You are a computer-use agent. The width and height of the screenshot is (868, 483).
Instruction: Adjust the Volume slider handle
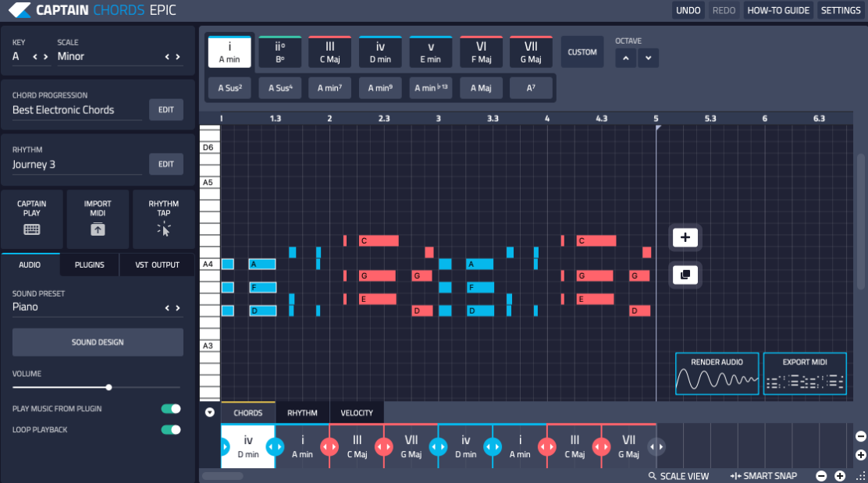pos(108,387)
